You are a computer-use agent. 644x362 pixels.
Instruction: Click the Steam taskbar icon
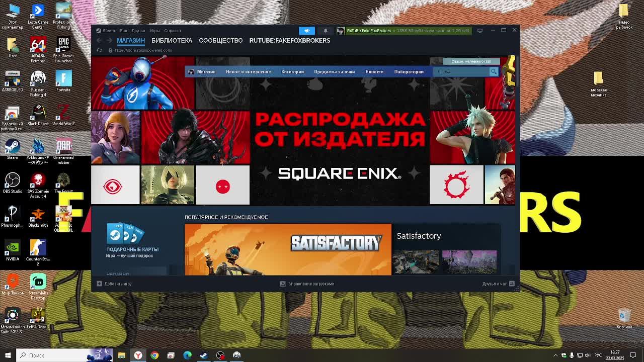(204, 355)
